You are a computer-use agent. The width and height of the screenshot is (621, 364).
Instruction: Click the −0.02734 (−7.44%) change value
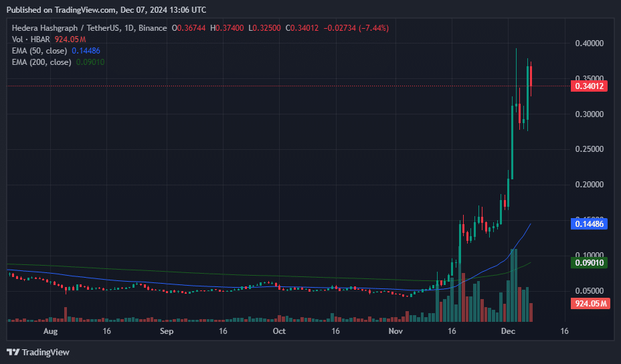pos(355,28)
